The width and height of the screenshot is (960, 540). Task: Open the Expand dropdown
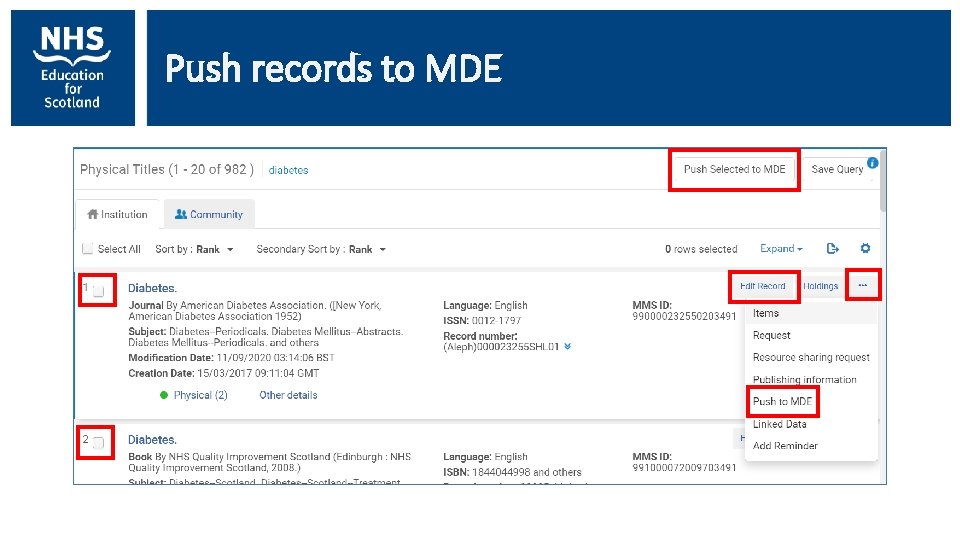781,249
